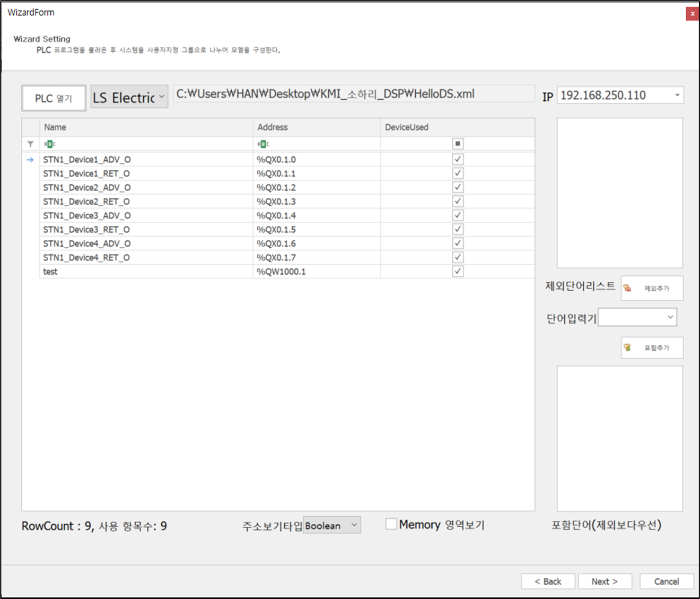Screen dimensions: 700x599
Task: Uncheck DeviceUsed for the test row
Action: point(458,271)
